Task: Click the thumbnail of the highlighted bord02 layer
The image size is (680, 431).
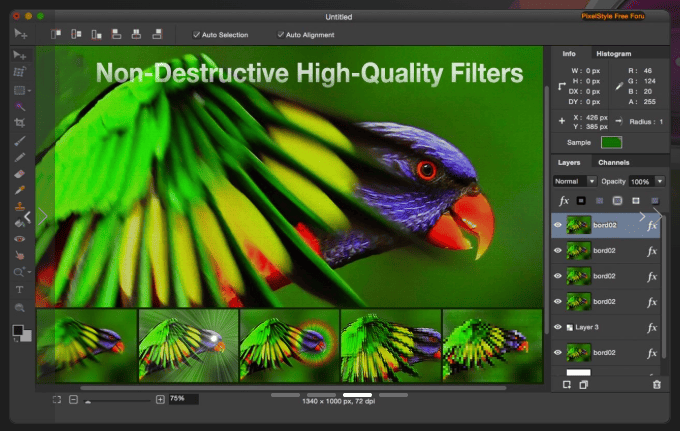Action: [x=579, y=225]
